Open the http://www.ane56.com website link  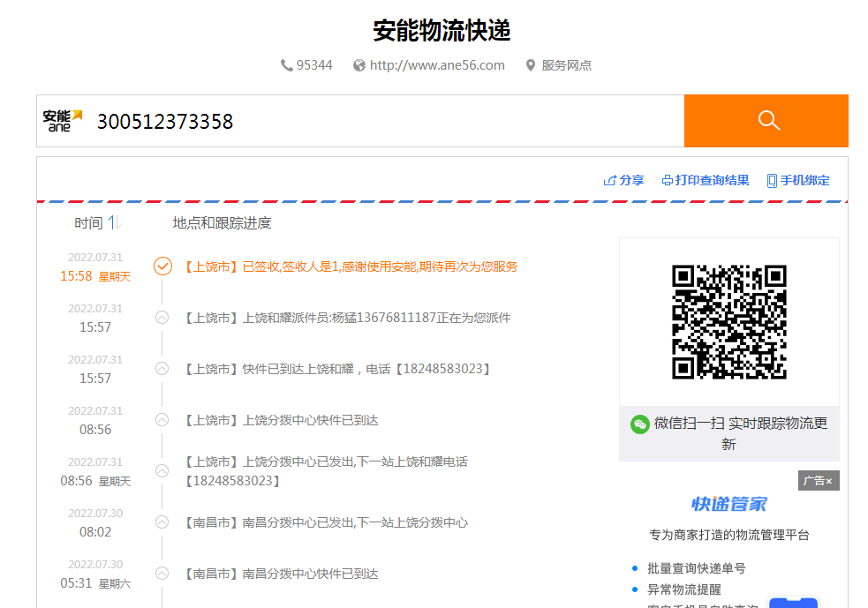pos(437,65)
